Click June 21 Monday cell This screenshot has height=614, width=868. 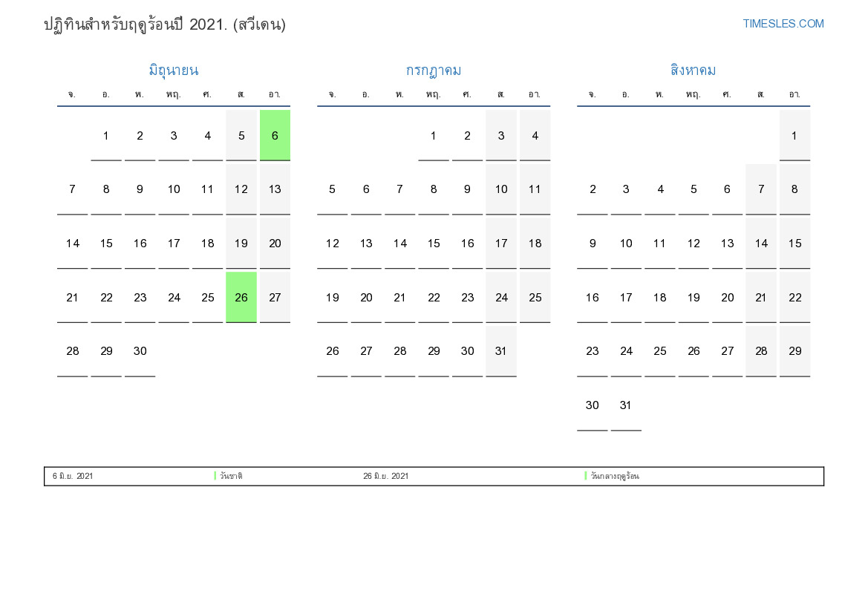tap(72, 297)
